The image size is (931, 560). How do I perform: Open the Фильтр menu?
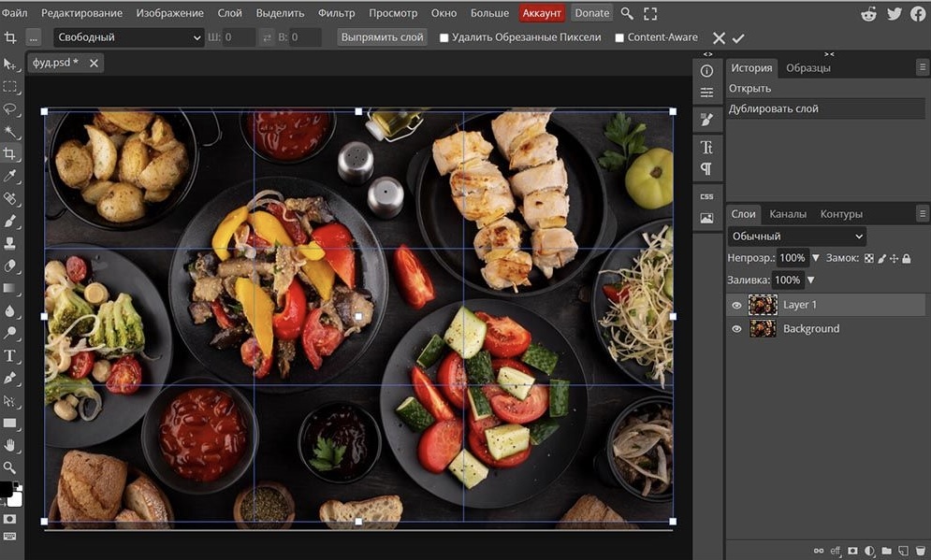click(x=336, y=14)
